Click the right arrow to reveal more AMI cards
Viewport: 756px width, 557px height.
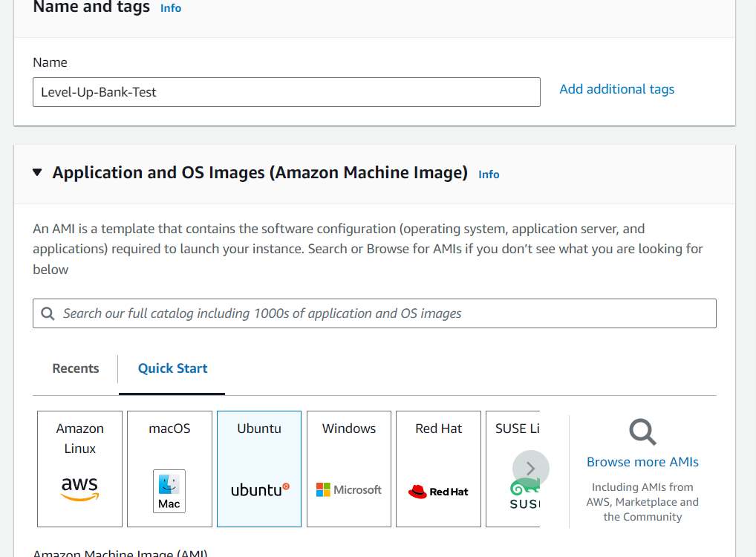click(530, 469)
